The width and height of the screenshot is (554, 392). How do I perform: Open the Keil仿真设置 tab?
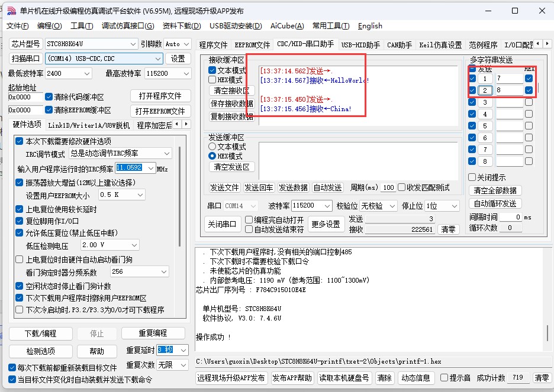click(440, 45)
